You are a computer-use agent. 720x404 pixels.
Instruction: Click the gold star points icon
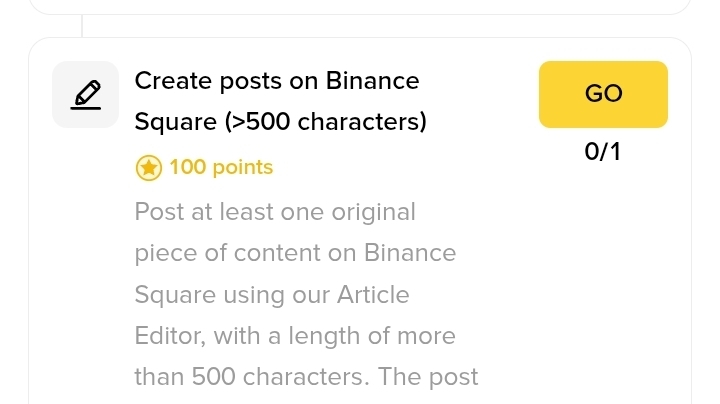click(148, 168)
